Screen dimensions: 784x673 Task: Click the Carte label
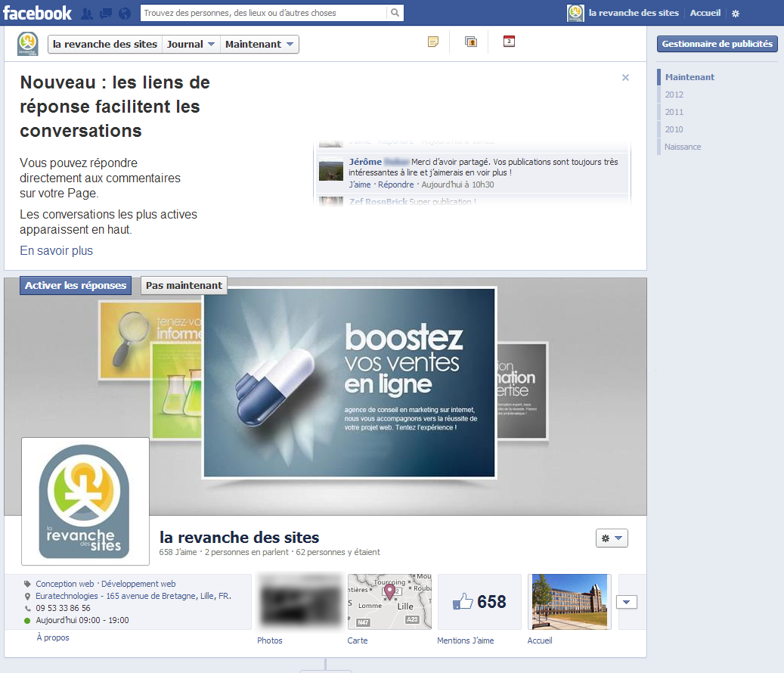coord(358,640)
